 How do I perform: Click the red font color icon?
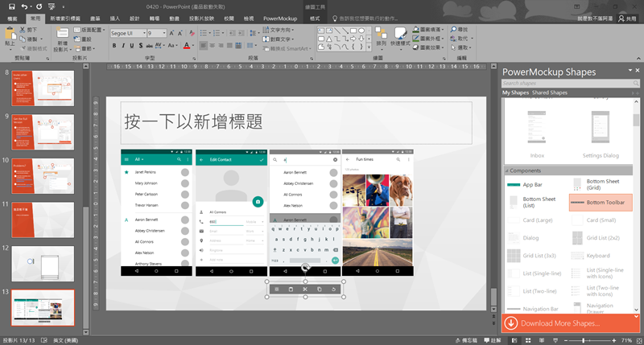pos(186,47)
